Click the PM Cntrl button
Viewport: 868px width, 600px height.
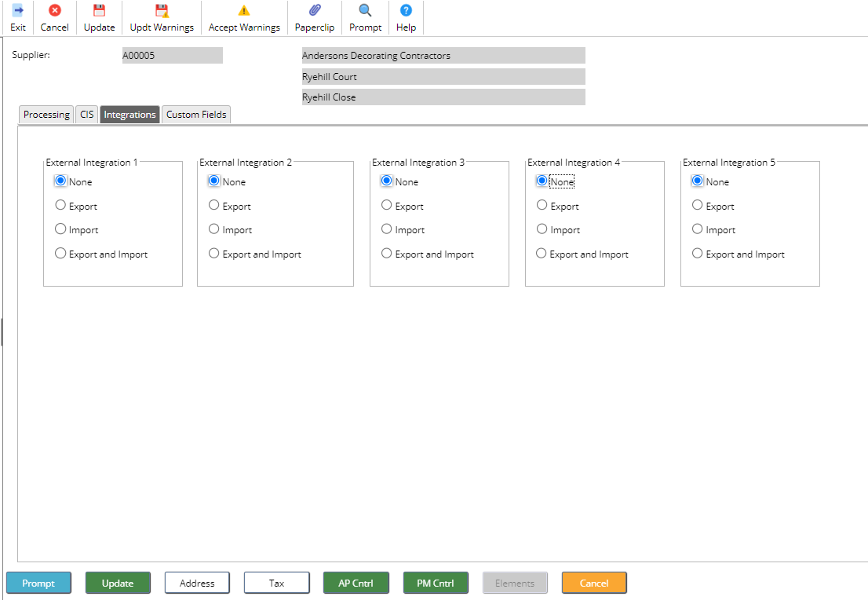[x=436, y=583]
